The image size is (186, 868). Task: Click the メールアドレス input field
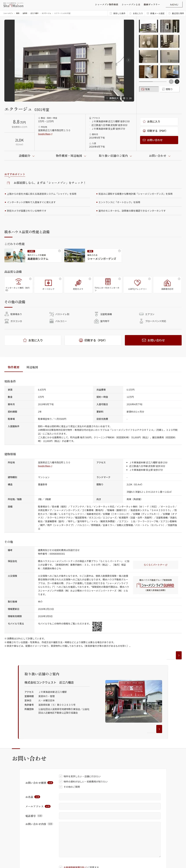pyautogui.click(x=110, y=806)
